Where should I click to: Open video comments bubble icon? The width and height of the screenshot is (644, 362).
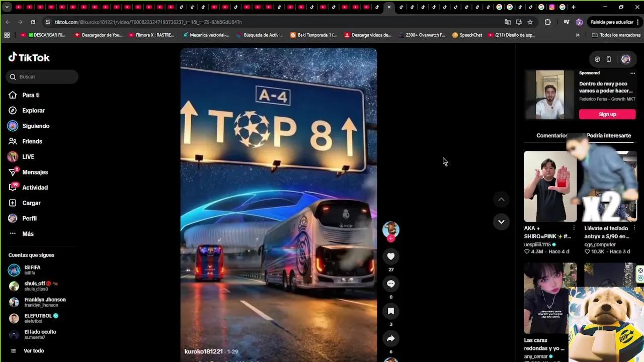pyautogui.click(x=391, y=284)
